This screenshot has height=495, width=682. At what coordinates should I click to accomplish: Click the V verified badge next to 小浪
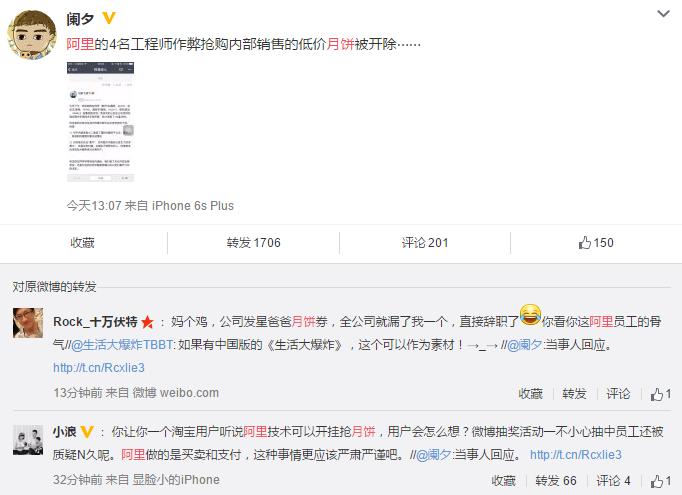87,432
